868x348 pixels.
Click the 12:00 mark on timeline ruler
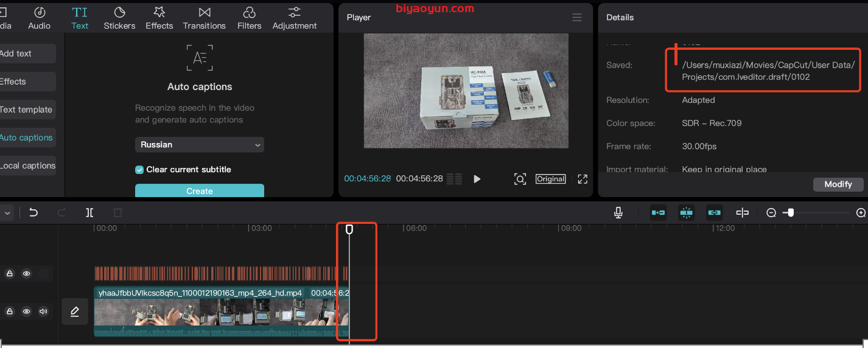pyautogui.click(x=725, y=228)
